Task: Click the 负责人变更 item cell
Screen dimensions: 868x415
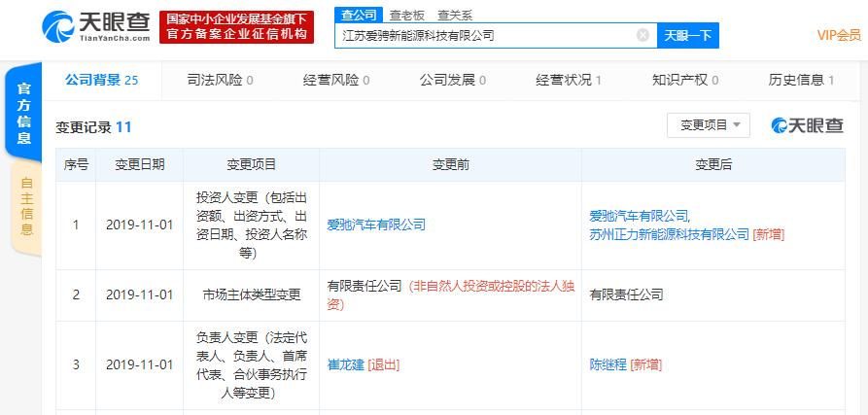Action: pos(252,365)
